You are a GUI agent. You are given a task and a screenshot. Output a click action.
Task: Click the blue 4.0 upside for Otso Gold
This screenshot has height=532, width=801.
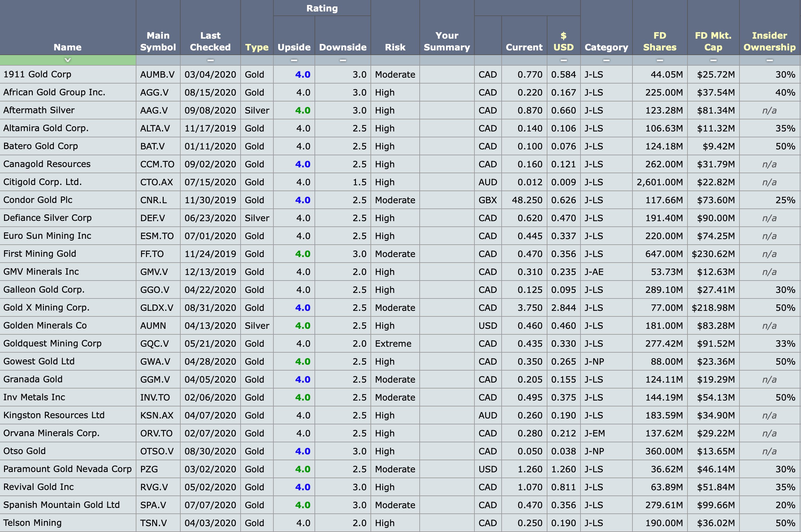coord(303,451)
